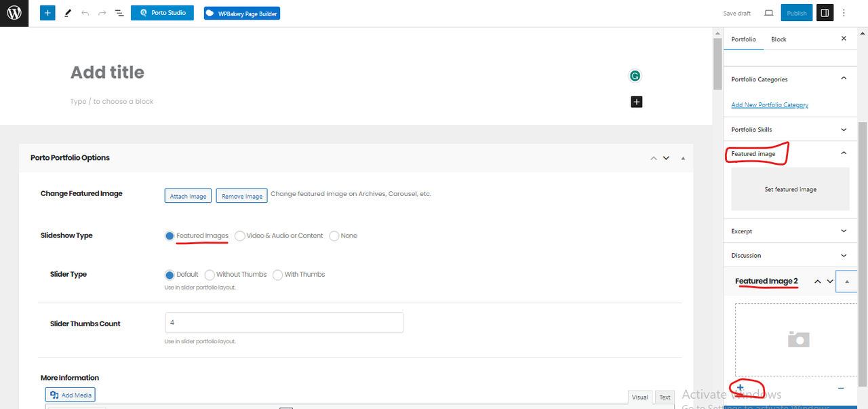
Task: Select Without Thumbs slider type
Action: [210, 275]
